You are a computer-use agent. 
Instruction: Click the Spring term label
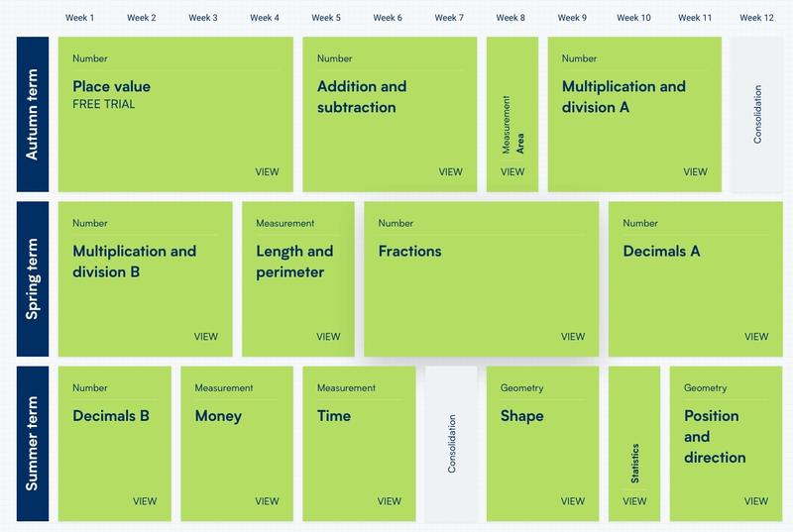[x=33, y=278]
